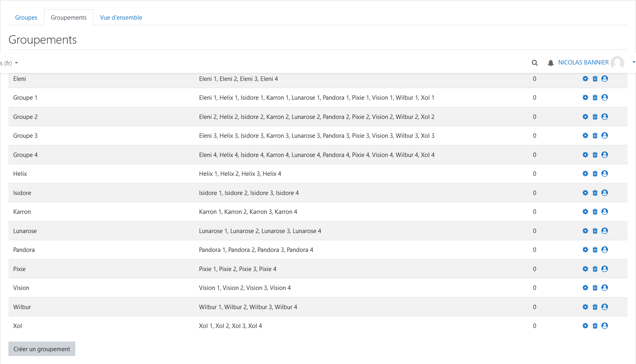Delete the Xol grouping
The width and height of the screenshot is (636, 364).
click(595, 326)
